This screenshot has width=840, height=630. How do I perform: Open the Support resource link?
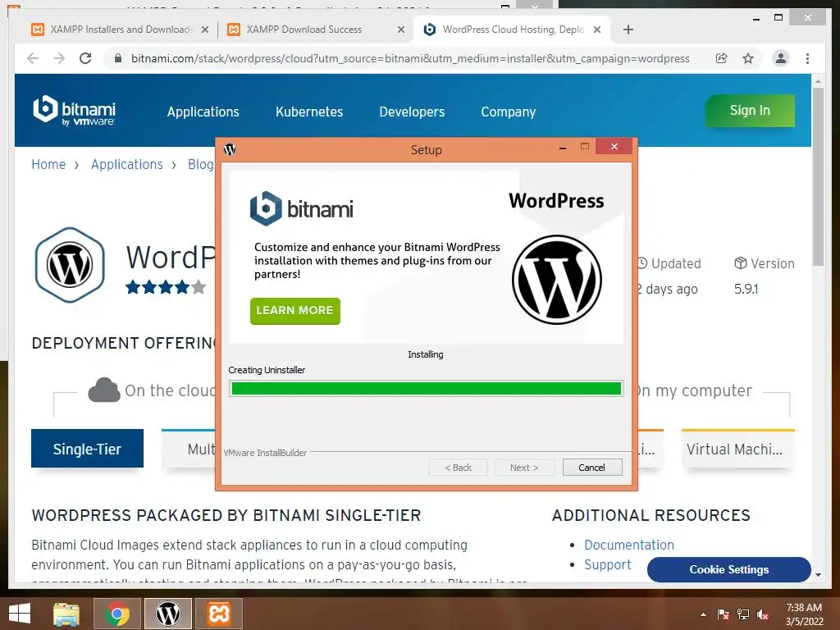tap(608, 564)
